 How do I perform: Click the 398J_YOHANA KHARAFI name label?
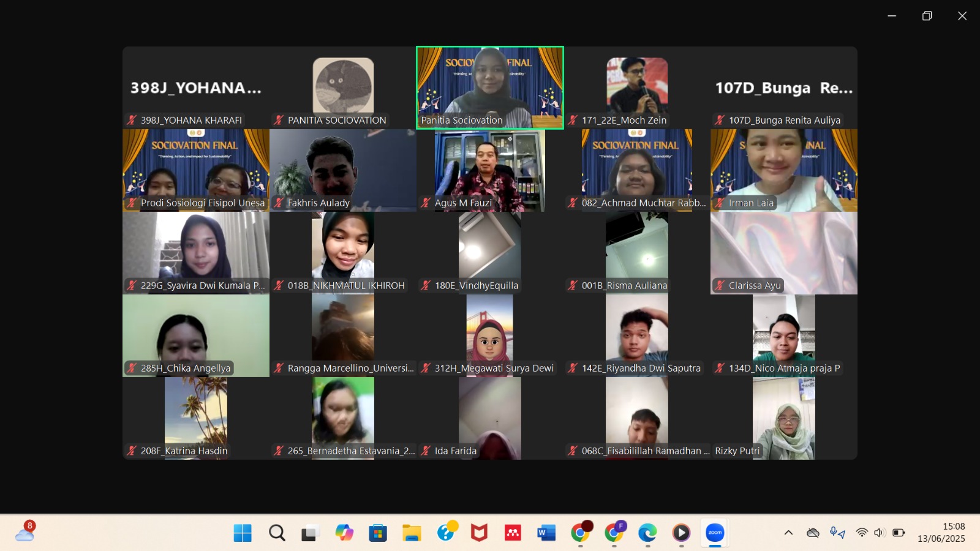click(191, 120)
